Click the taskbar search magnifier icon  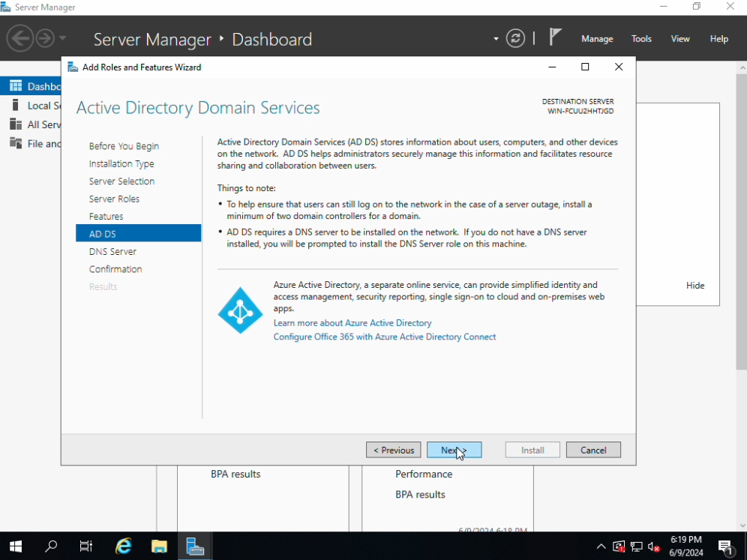tap(51, 547)
